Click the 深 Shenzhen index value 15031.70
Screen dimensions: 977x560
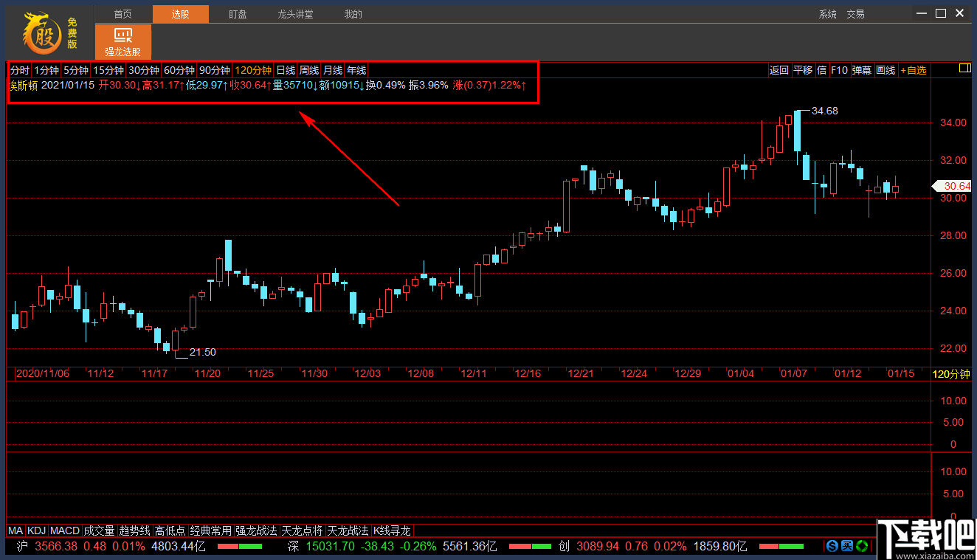coord(331,547)
